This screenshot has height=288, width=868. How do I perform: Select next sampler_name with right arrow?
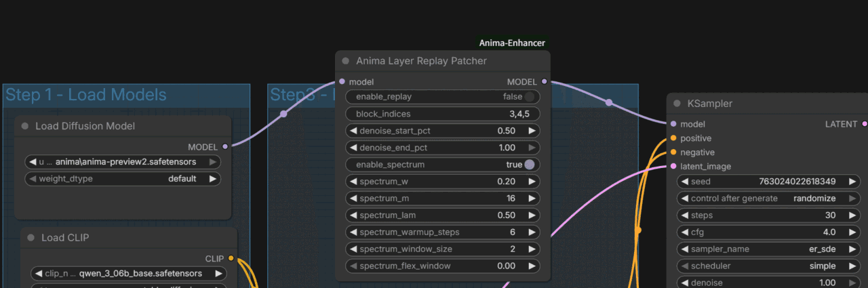click(851, 249)
